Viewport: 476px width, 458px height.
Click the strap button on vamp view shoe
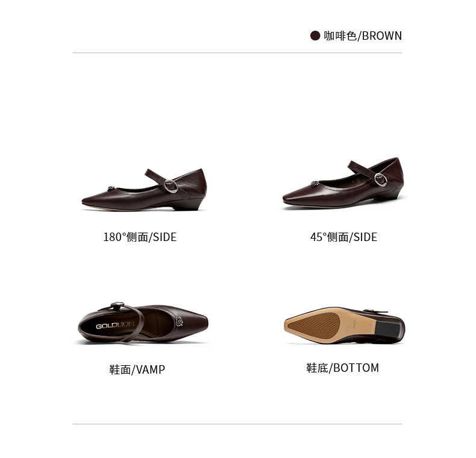pos(117,305)
